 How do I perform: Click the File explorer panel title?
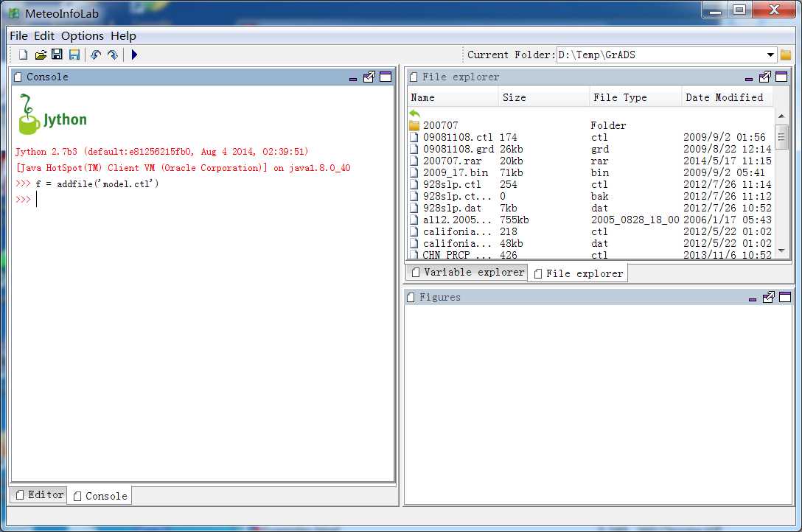point(460,77)
